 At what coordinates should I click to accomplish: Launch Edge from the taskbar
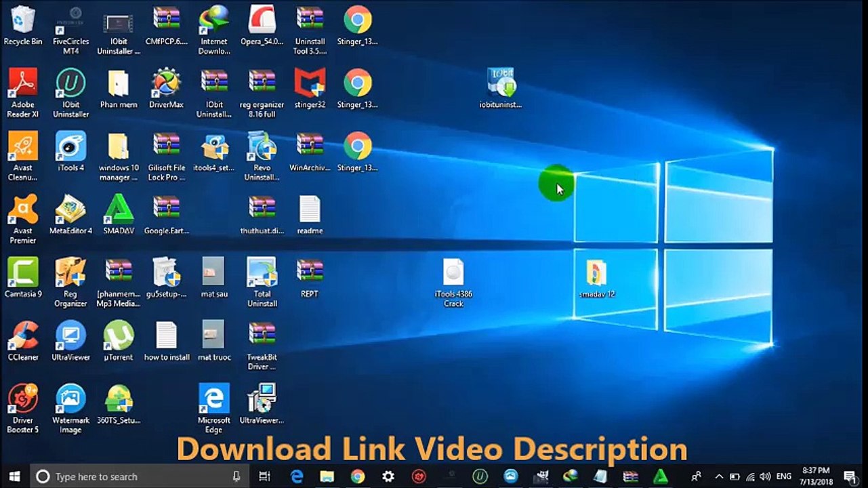[x=297, y=476]
